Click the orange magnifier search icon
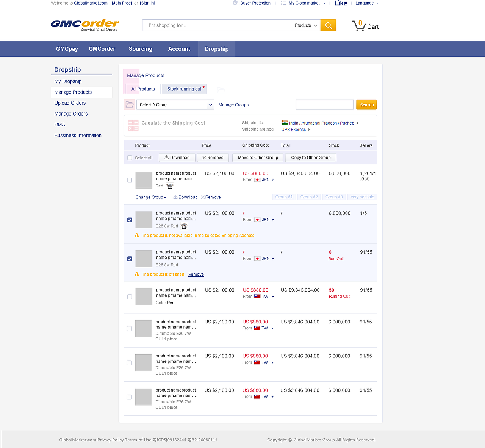 click(x=328, y=25)
